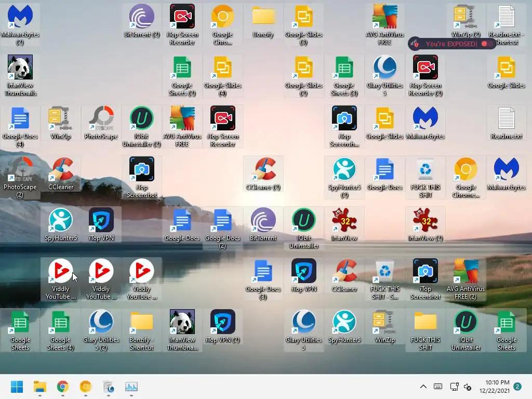Image resolution: width=532 pixels, height=399 pixels.
Task: Open the unnumbered BitTorrent shortcut
Action: 263,224
